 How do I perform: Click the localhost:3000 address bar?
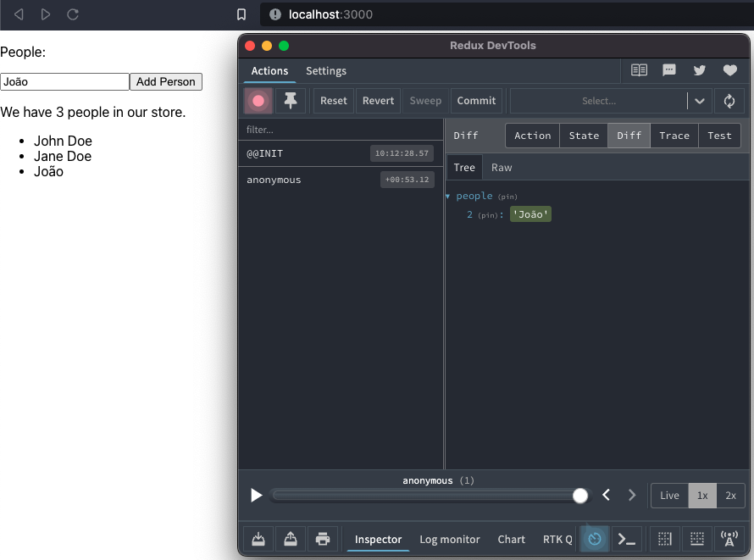[x=507, y=14]
